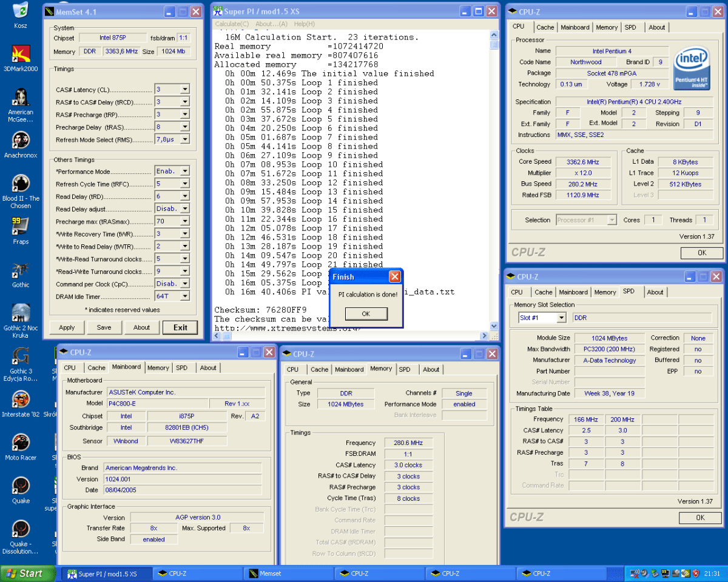Open the Precharge max (tRASmax) dropdown

pos(184,221)
